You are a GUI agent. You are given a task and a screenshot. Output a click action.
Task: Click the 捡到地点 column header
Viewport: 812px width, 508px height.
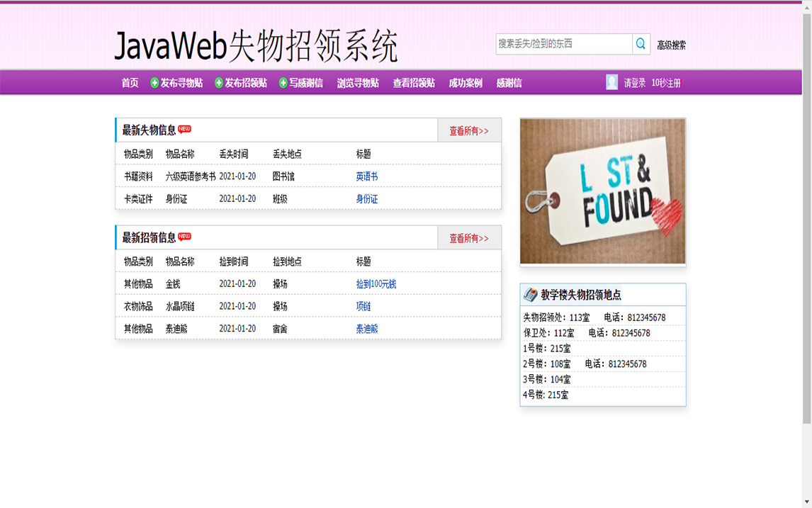coord(288,261)
